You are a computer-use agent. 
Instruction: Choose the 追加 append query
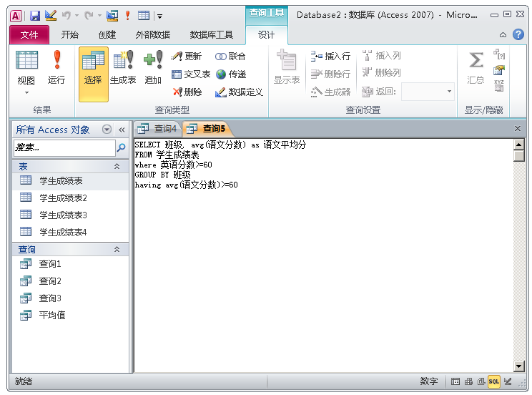(x=153, y=67)
